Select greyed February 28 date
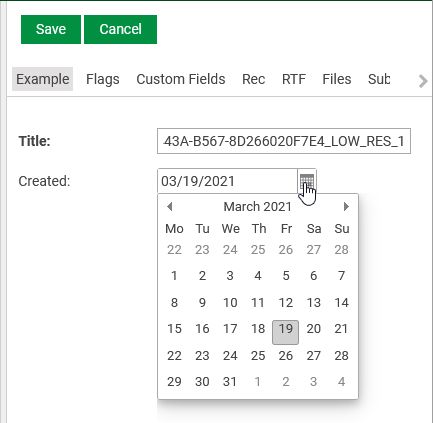Viewport: 433px width, 423px height. click(341, 250)
